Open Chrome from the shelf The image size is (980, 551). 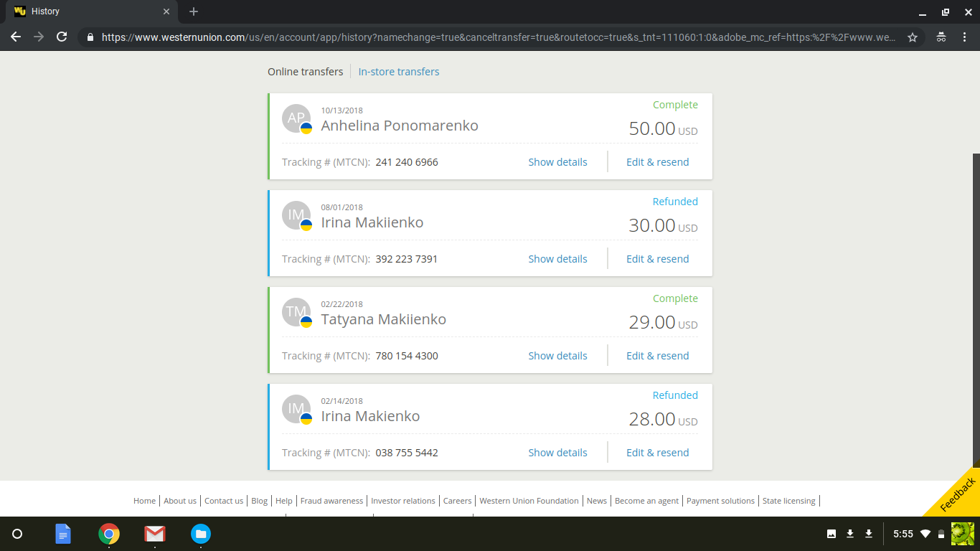click(x=109, y=534)
